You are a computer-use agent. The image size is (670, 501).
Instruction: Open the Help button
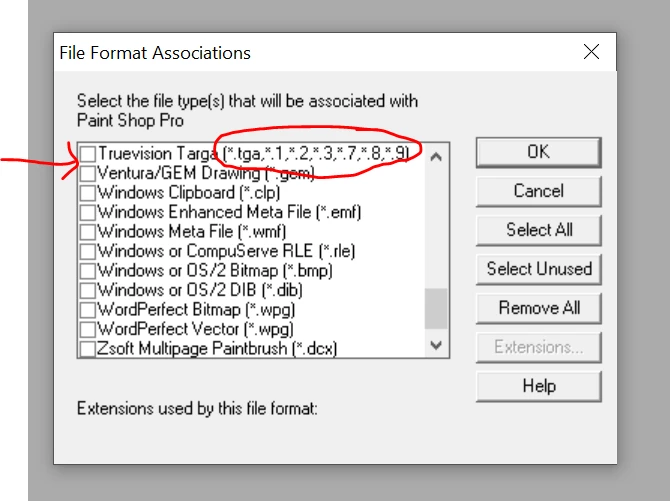[538, 386]
